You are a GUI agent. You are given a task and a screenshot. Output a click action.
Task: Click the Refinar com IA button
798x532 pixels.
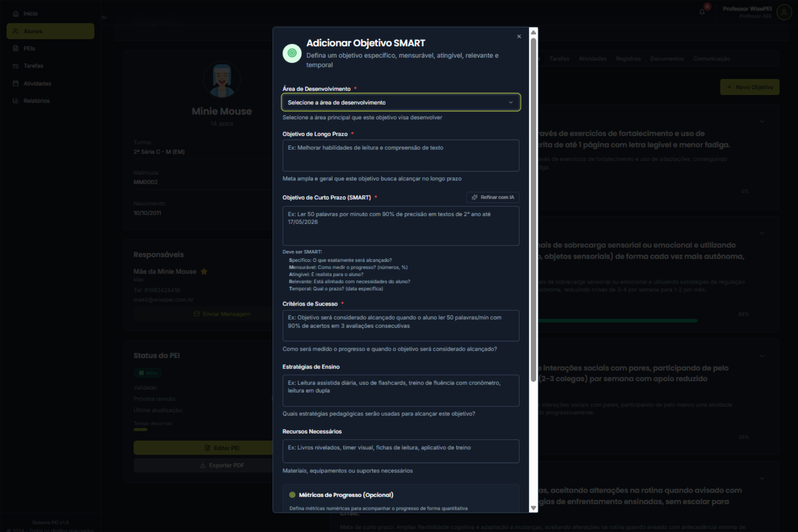coord(492,197)
